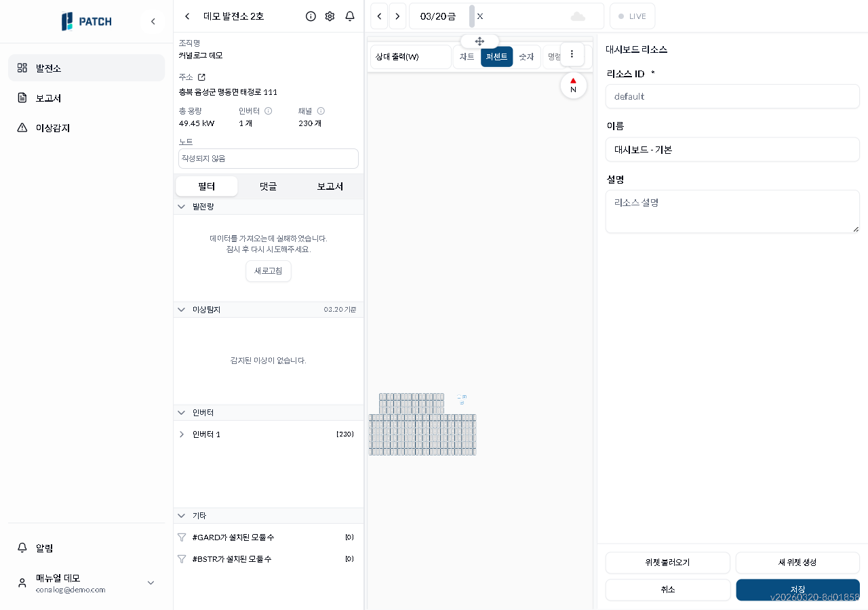Image resolution: width=868 pixels, height=610 pixels.
Task: Collapse the 발전량 section
Action: [181, 207]
